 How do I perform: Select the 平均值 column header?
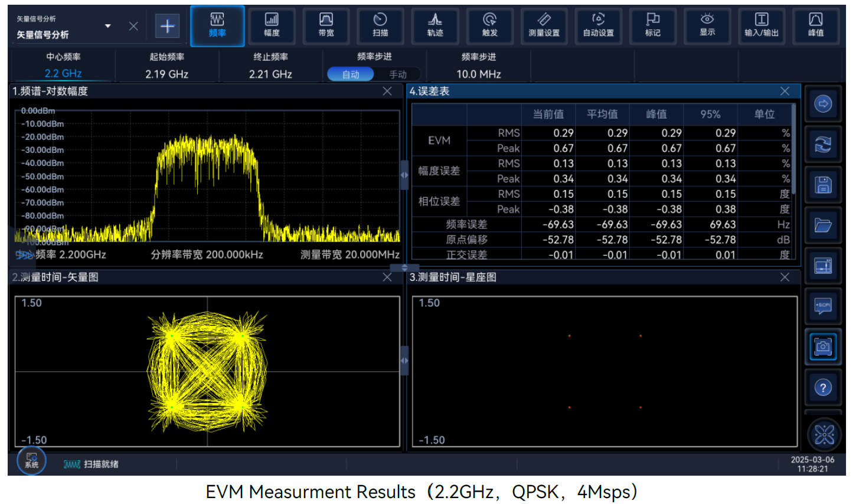pyautogui.click(x=602, y=114)
